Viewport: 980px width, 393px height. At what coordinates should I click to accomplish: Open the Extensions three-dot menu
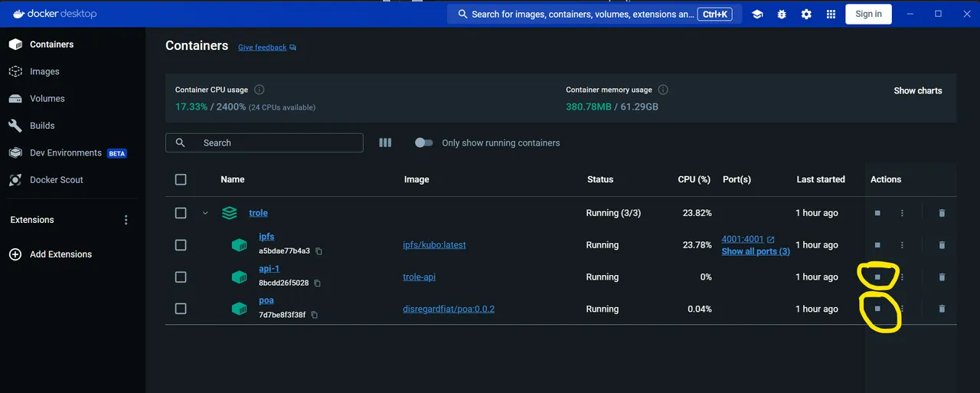[126, 220]
